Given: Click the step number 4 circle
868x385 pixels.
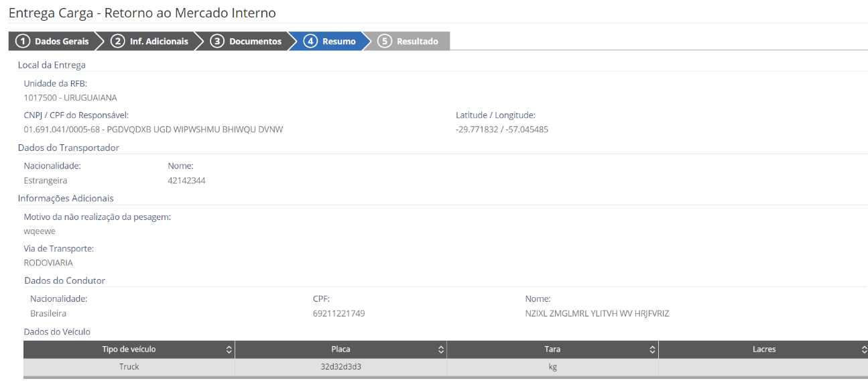Looking at the screenshot, I should [x=310, y=41].
